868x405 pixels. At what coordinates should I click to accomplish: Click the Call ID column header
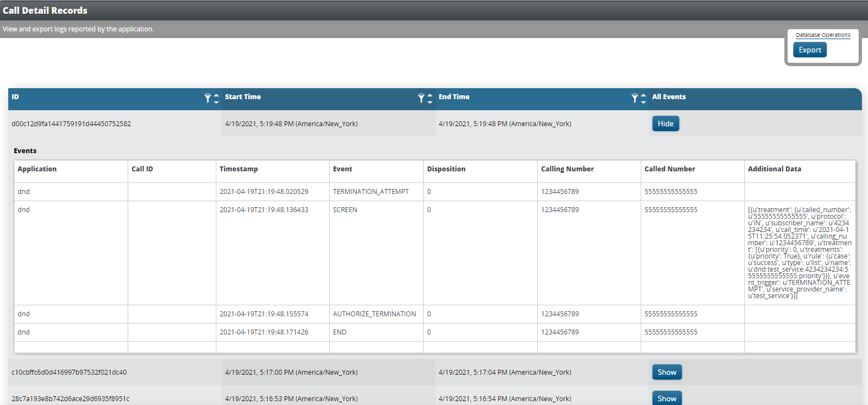[142, 169]
